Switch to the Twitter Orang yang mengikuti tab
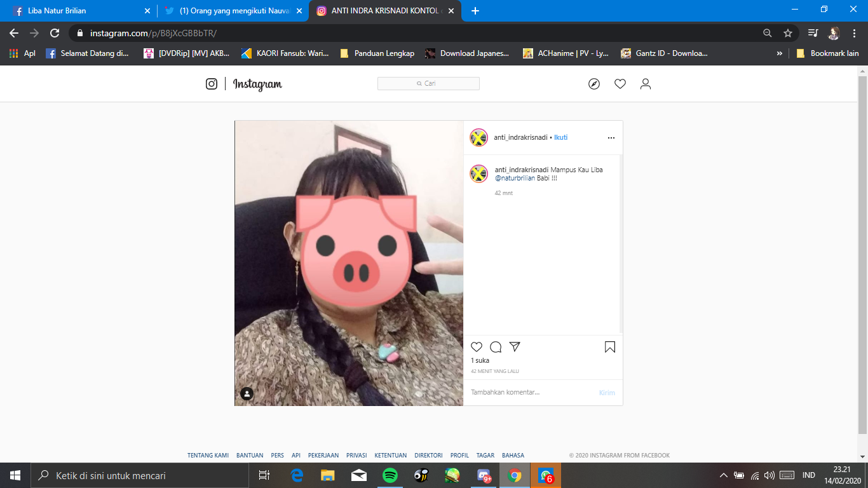Image resolution: width=868 pixels, height=488 pixels. (x=232, y=11)
